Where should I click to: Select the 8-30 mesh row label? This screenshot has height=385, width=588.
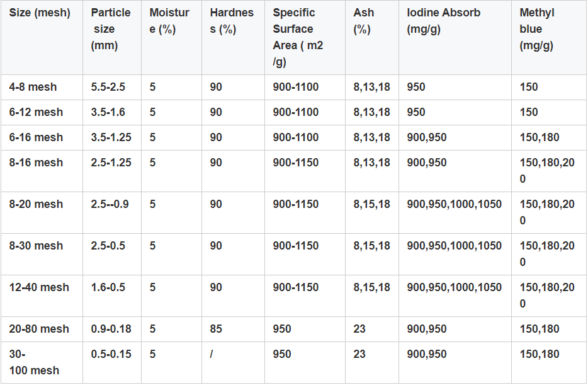36,246
